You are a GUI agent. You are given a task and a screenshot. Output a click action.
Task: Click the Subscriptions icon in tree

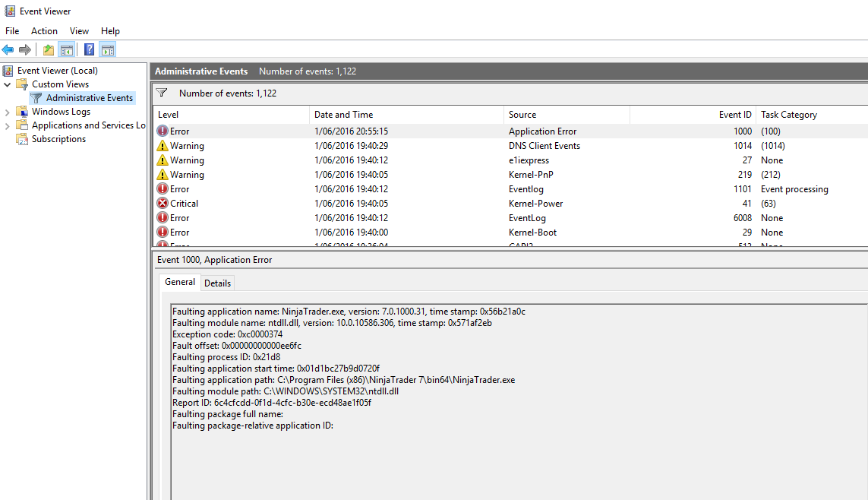[x=22, y=139]
